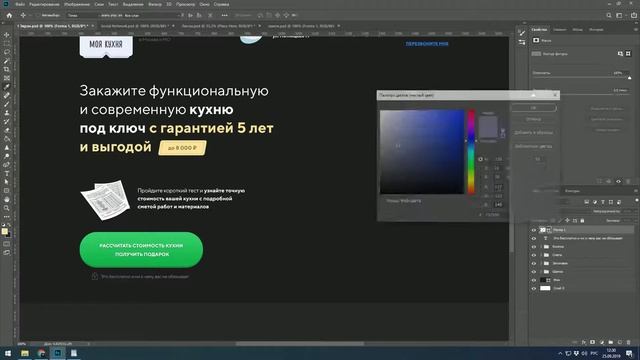Filter layers by type layers T icon
This screenshot has height=360, width=640.
point(602,202)
